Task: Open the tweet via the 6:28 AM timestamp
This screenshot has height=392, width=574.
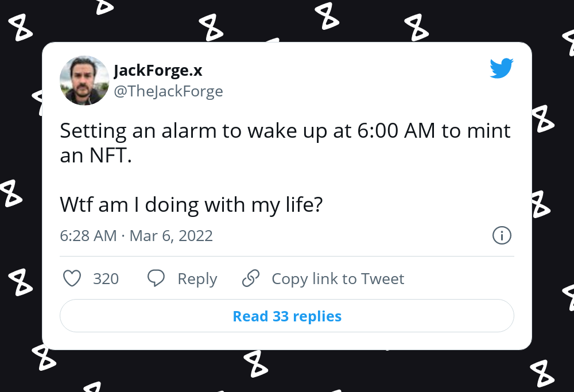Action: [88, 235]
